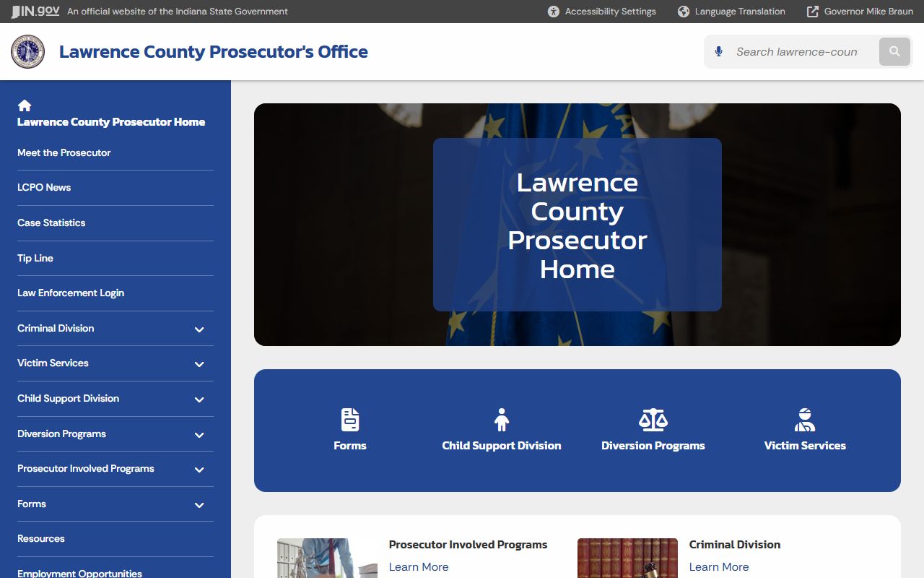Click the official Indiana website notice text
Screen dimensions: 924x578
[178, 12]
